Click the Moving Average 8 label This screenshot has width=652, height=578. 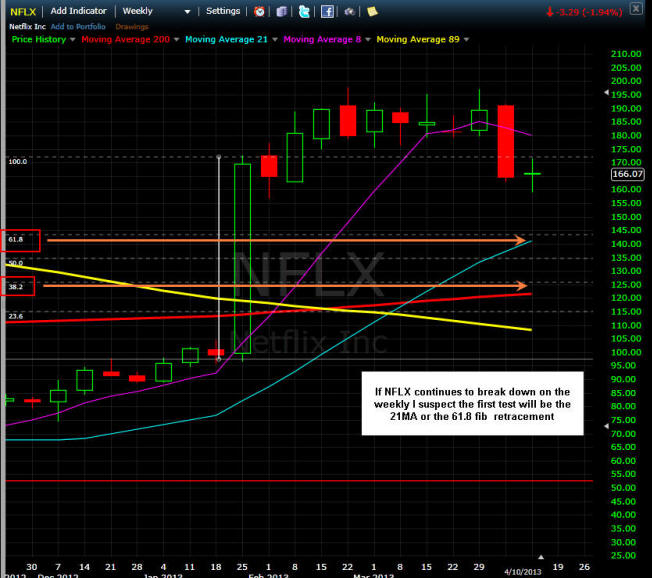[322, 40]
